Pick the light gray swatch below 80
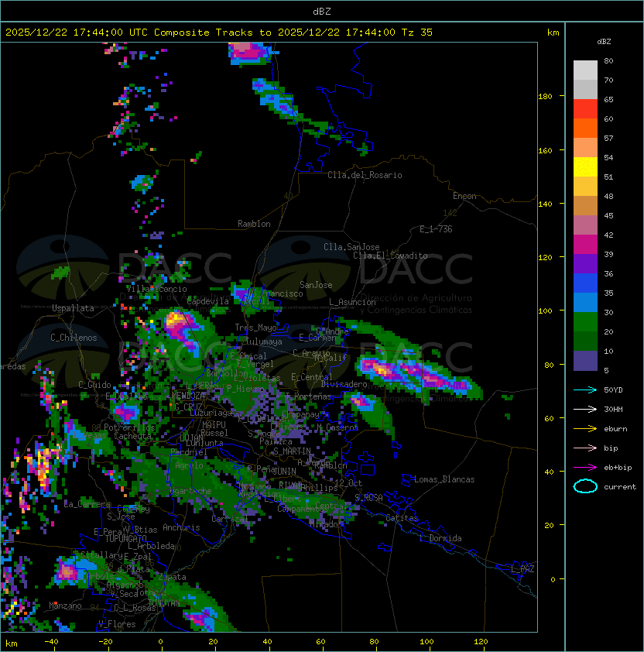This screenshot has width=644, height=652. click(585, 70)
